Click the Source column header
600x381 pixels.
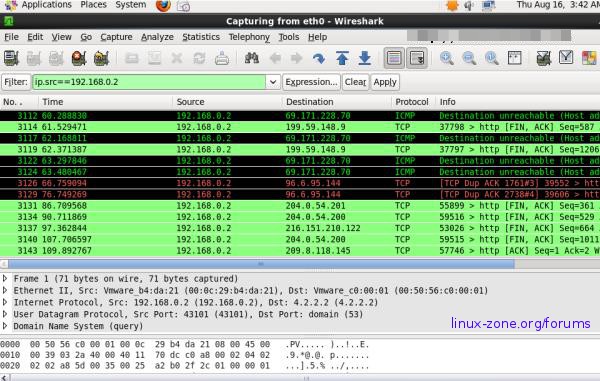227,102
